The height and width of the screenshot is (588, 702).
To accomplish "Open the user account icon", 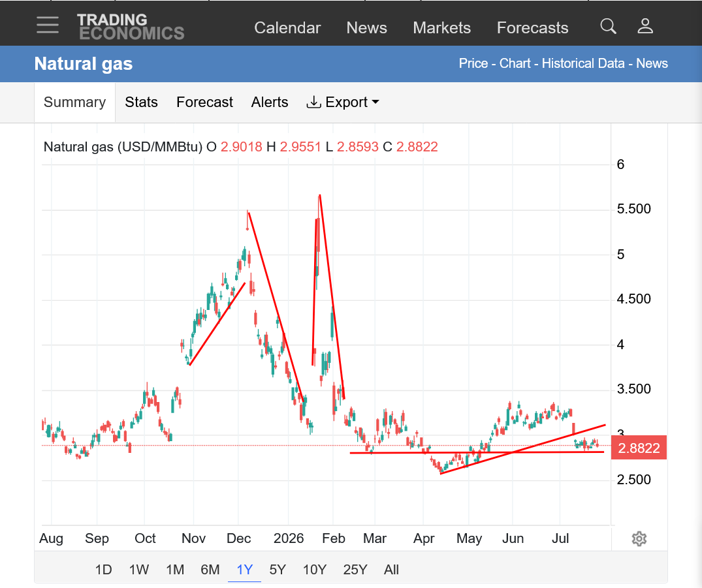I will (645, 26).
